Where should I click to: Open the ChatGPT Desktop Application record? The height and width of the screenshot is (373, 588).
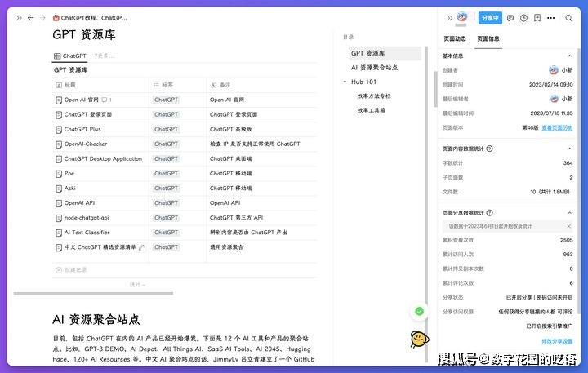103,158
